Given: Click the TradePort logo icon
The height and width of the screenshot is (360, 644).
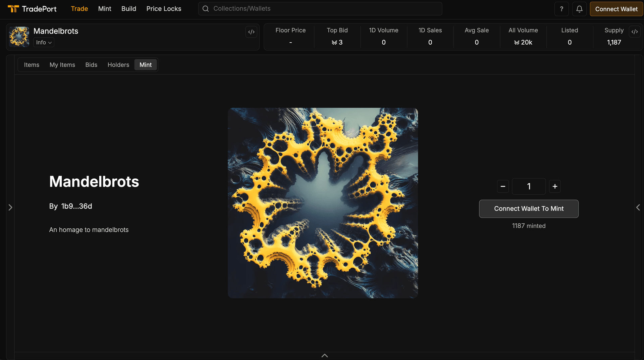Looking at the screenshot, I should [x=13, y=9].
